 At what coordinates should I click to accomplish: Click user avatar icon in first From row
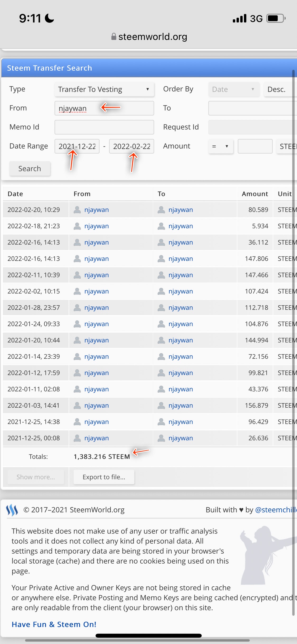(77, 210)
